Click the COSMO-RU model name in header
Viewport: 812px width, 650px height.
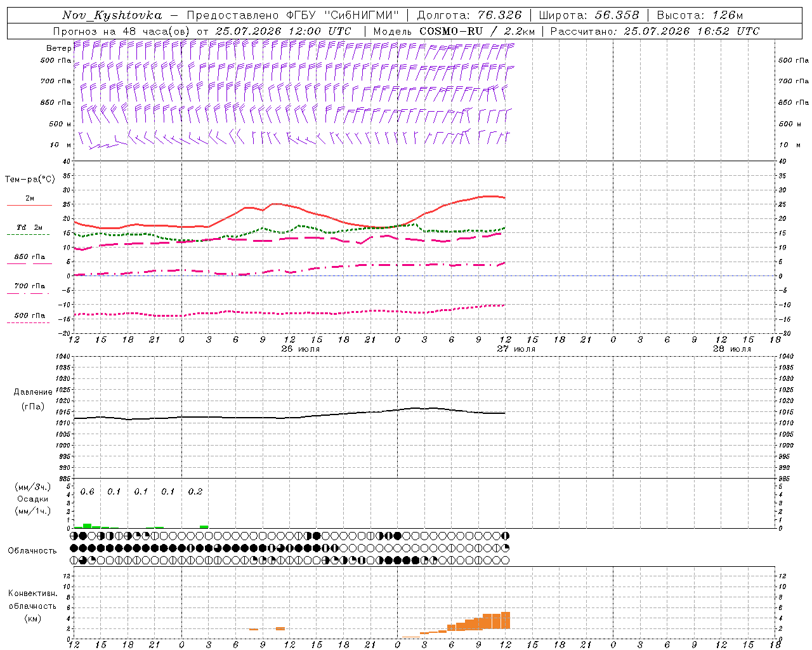(451, 31)
